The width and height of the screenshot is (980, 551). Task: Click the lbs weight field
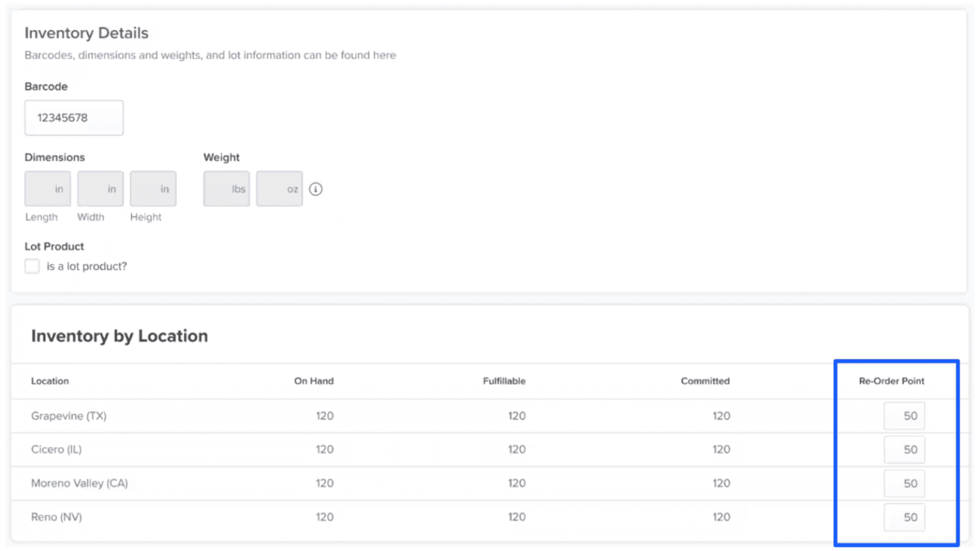(x=226, y=189)
